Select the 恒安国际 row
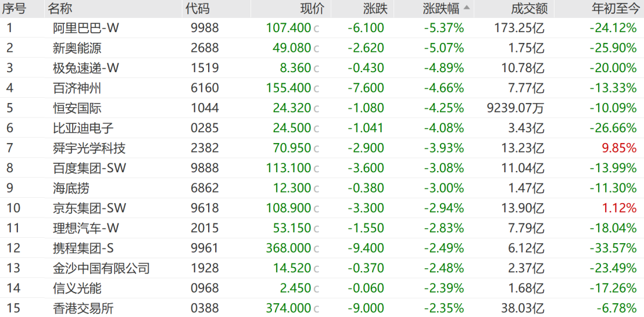 point(322,108)
